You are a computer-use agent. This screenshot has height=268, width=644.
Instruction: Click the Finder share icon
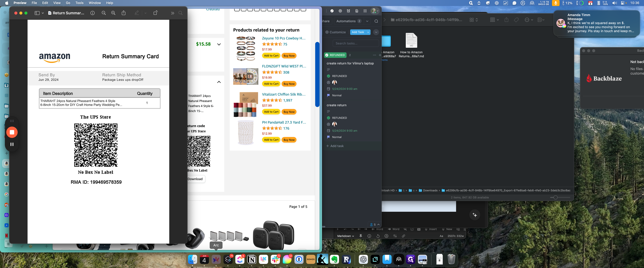pyautogui.click(x=507, y=20)
